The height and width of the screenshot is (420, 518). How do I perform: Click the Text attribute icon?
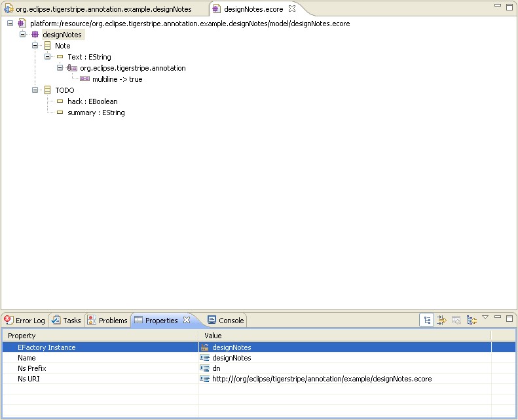click(60, 57)
